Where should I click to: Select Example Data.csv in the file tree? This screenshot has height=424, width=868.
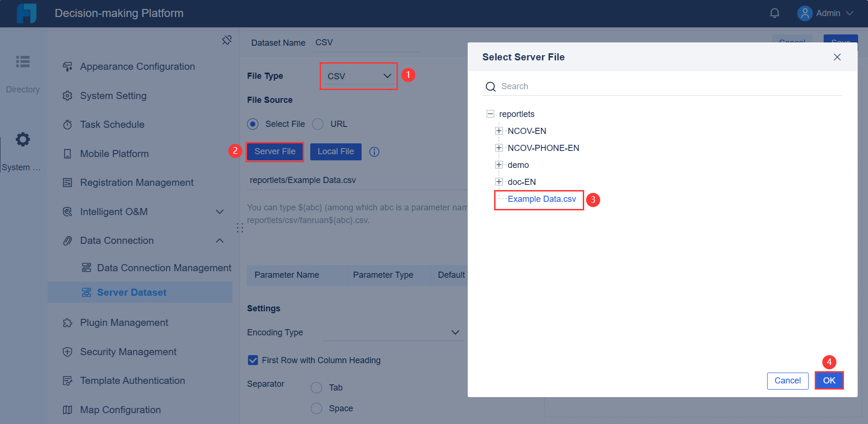pos(542,199)
